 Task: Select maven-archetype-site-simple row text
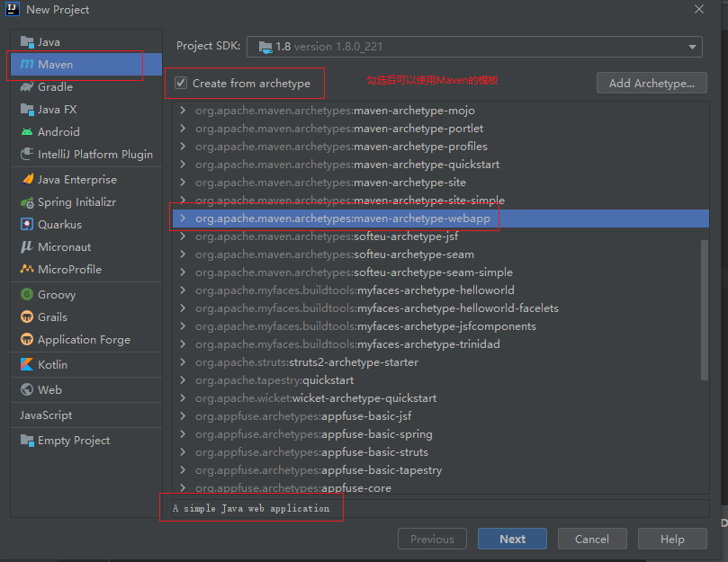pyautogui.click(x=350, y=200)
